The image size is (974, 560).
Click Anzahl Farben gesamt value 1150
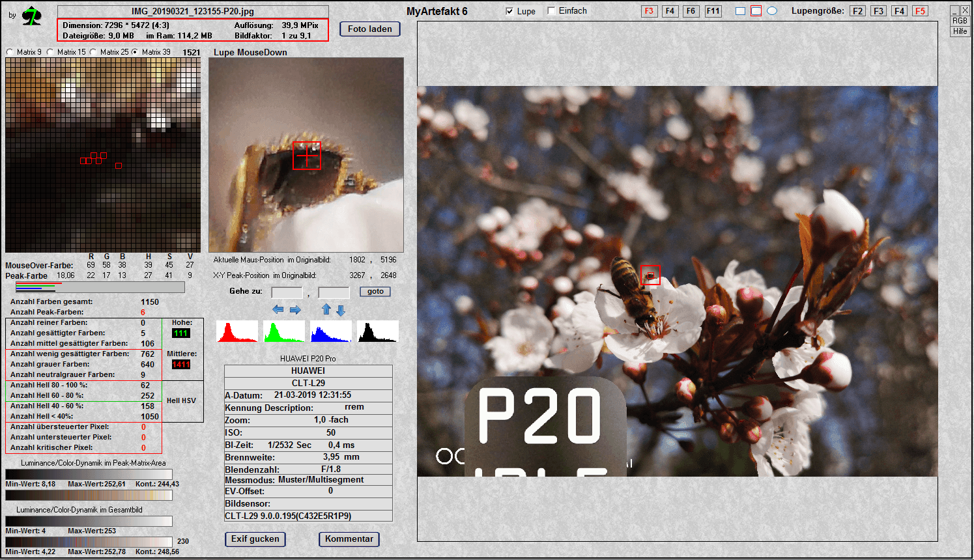click(x=150, y=302)
